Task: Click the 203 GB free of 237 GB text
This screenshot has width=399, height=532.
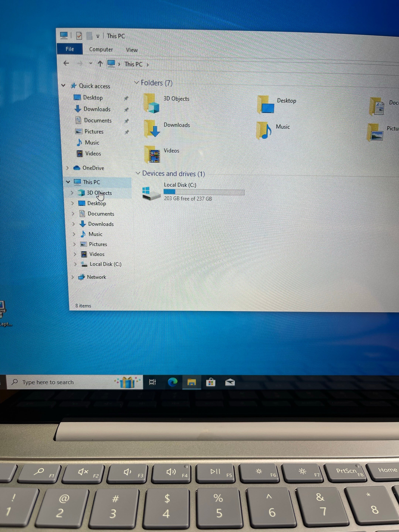Action: tap(188, 199)
